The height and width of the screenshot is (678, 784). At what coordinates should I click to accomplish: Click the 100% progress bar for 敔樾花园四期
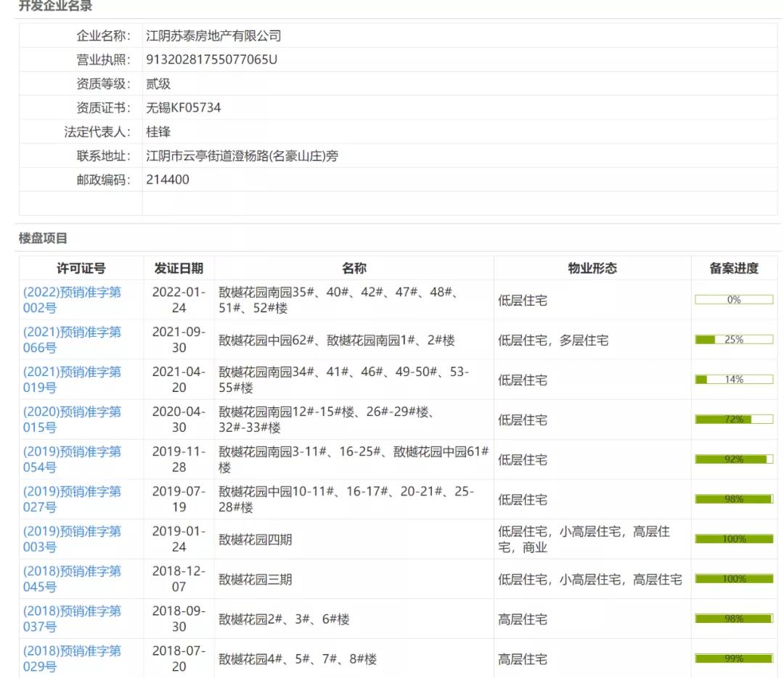734,539
